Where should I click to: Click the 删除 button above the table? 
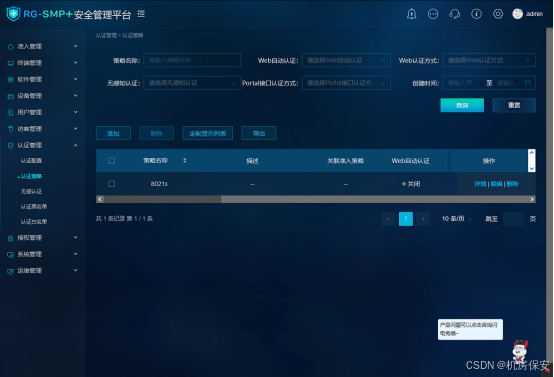[157, 133]
